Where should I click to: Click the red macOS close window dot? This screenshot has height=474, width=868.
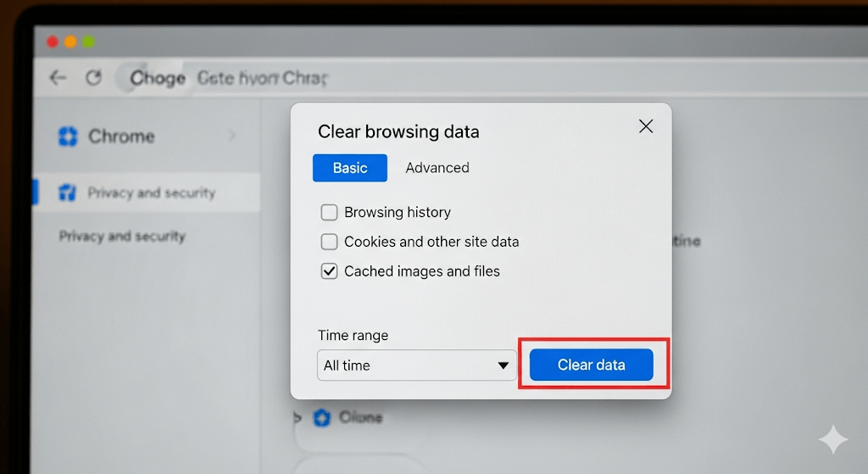tap(53, 42)
